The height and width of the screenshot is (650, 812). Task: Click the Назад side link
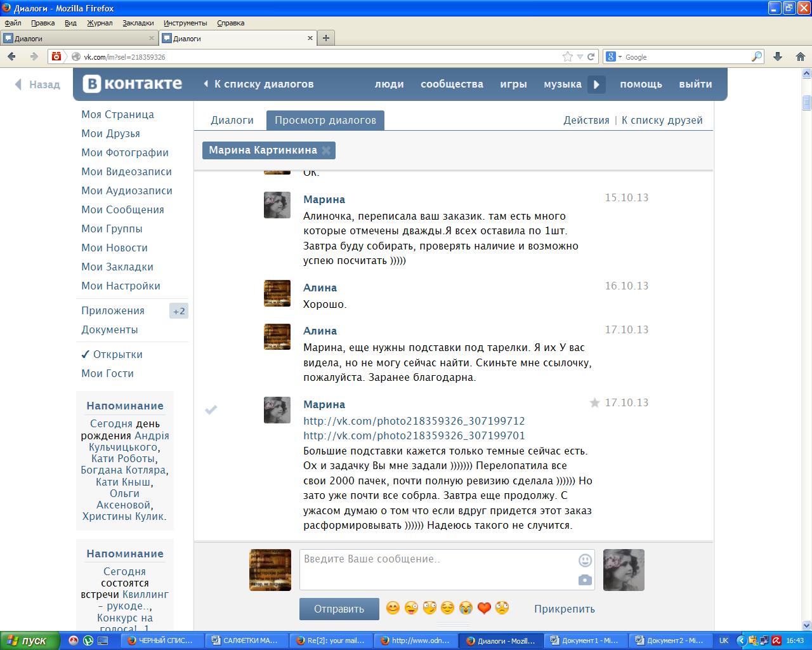coord(37,84)
